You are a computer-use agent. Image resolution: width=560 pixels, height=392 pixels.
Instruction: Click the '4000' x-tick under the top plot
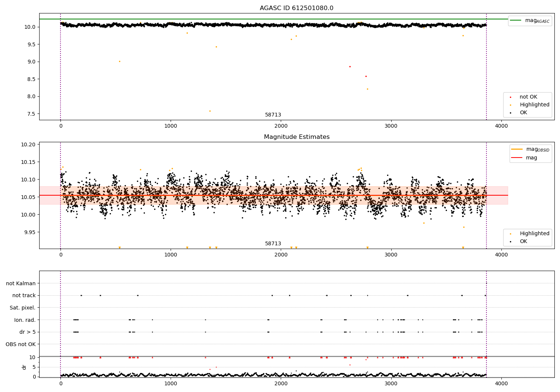click(x=501, y=126)
